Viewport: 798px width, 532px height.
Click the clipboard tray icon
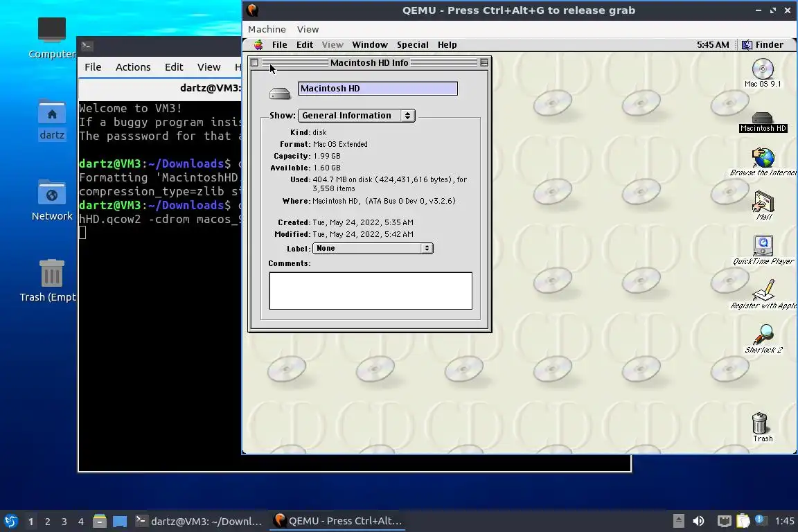point(743,521)
